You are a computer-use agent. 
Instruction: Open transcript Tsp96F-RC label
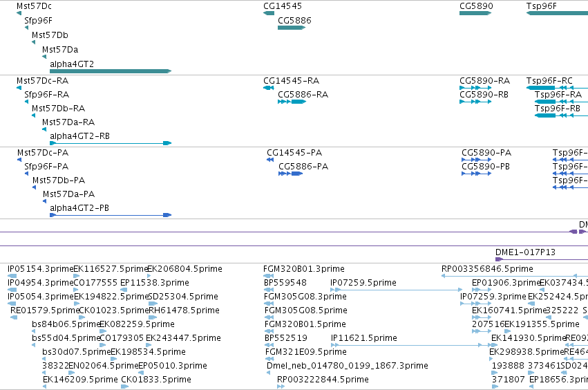click(x=549, y=81)
